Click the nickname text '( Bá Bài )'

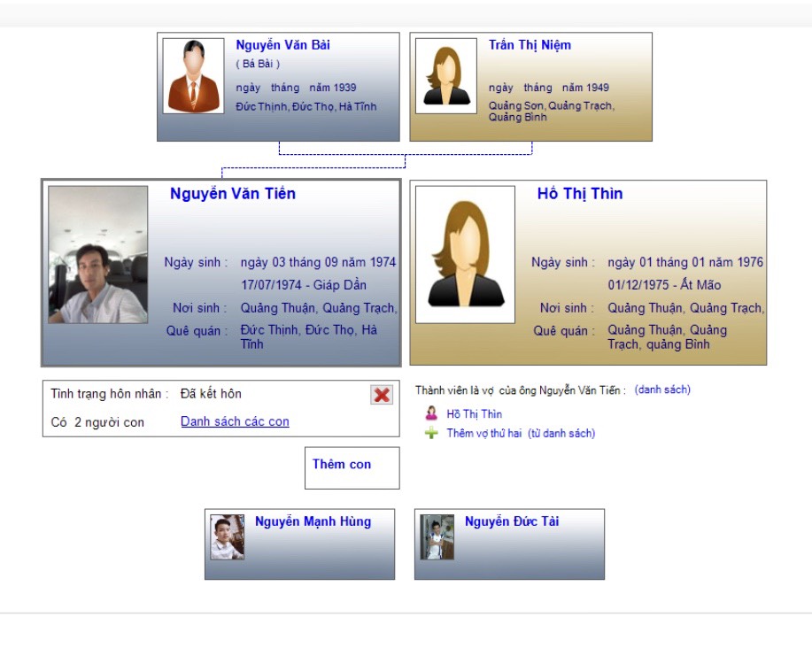pos(258,64)
